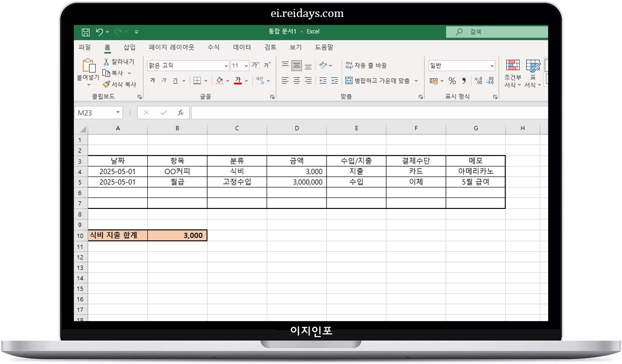Select cell B10 showing 3,000 total
This screenshot has height=364, width=622.
point(177,235)
